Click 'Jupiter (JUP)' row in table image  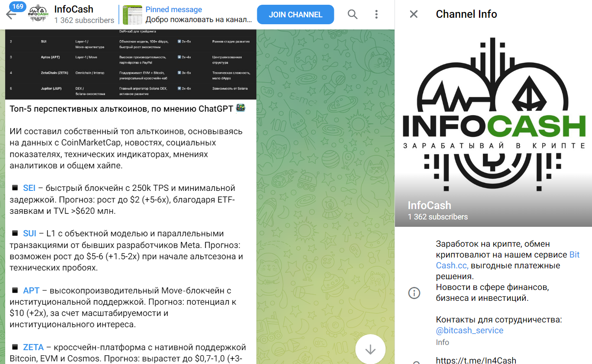point(131,91)
